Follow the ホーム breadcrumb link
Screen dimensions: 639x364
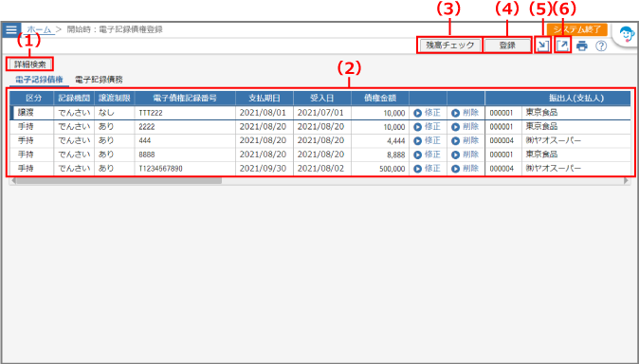[x=39, y=29]
